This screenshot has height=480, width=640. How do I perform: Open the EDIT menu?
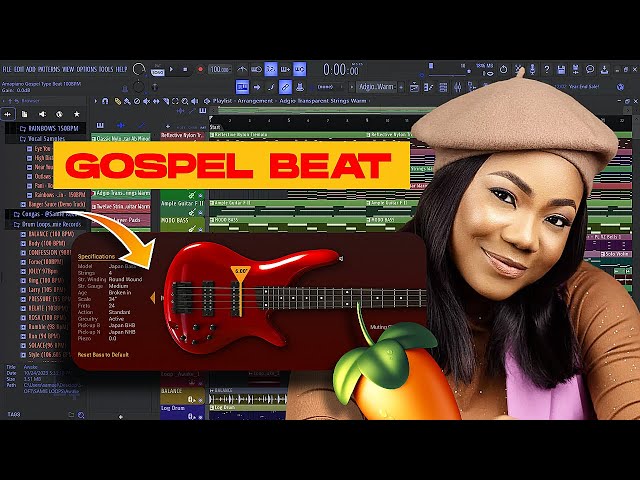point(19,69)
